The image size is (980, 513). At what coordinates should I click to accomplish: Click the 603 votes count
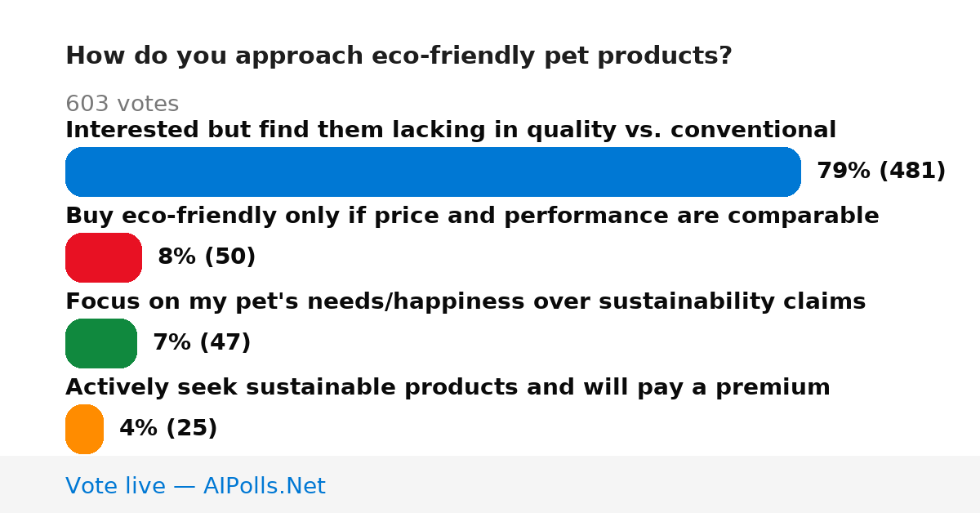(x=122, y=105)
